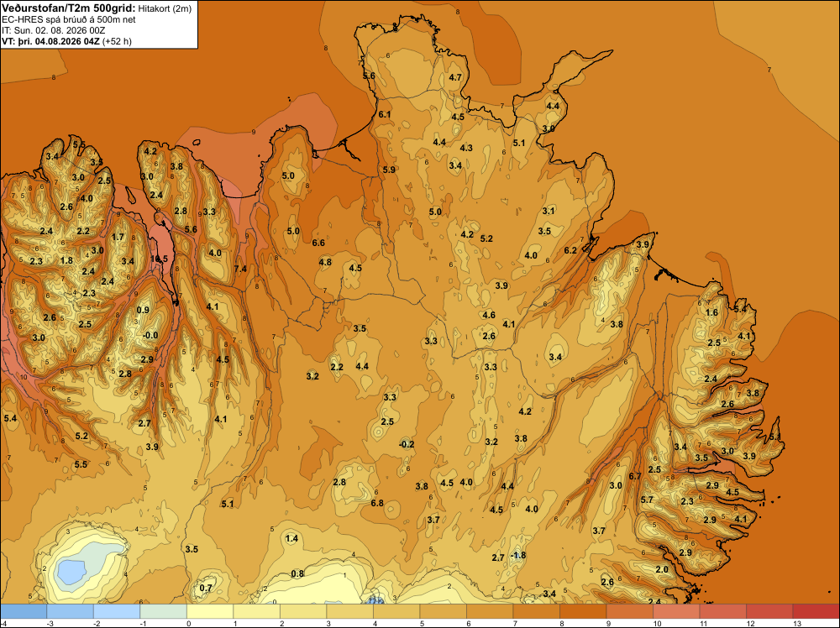Click the temperature value '4.7' in the north
840x628 pixels.
coord(455,77)
